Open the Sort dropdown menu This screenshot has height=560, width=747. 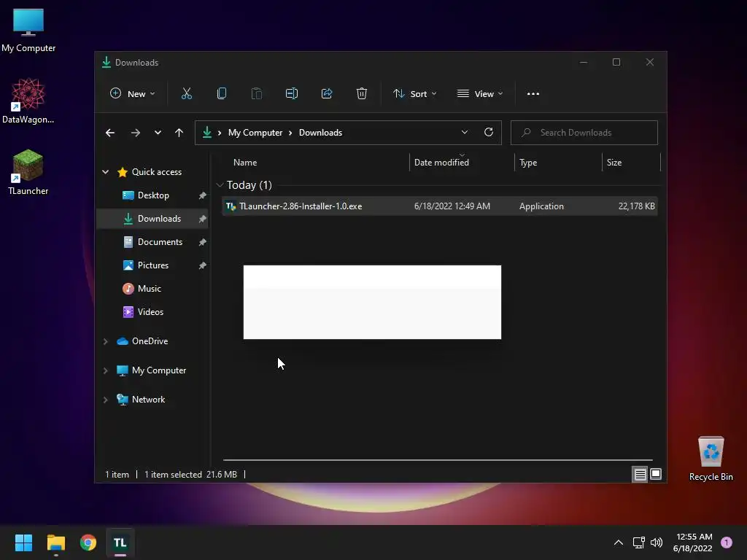pos(414,94)
